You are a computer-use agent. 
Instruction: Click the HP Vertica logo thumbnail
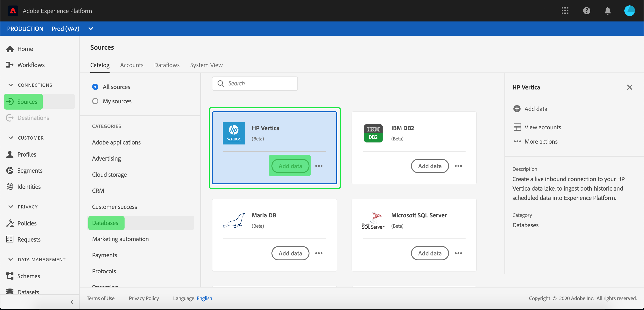(233, 133)
